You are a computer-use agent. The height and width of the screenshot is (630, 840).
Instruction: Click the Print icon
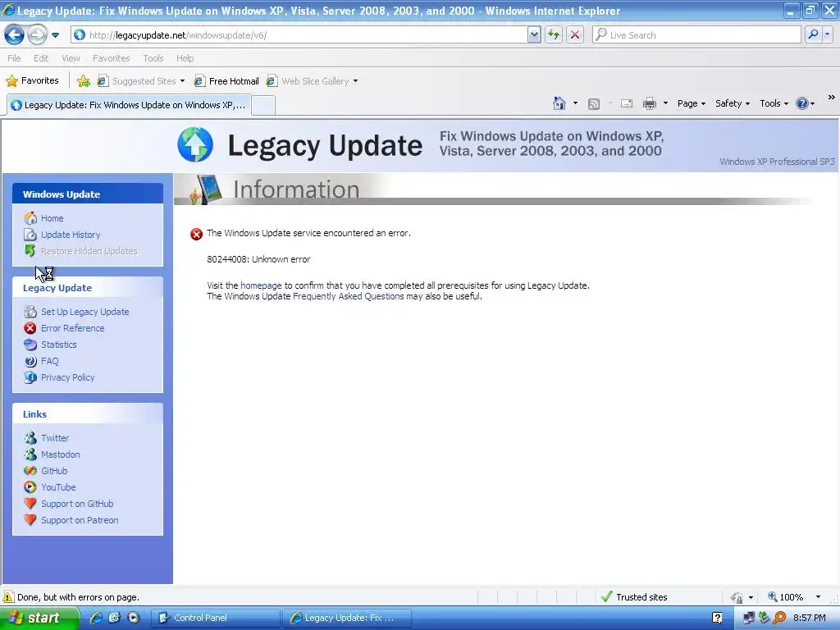click(x=650, y=103)
